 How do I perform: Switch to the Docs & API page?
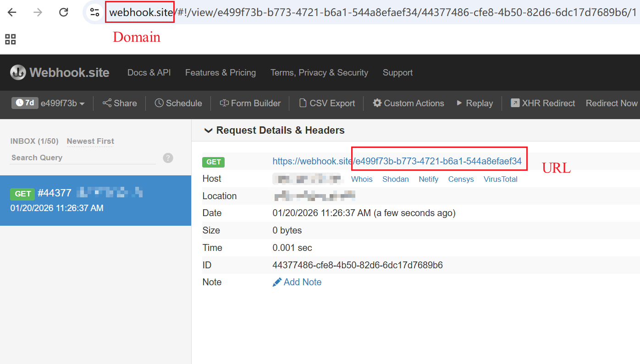tap(149, 72)
